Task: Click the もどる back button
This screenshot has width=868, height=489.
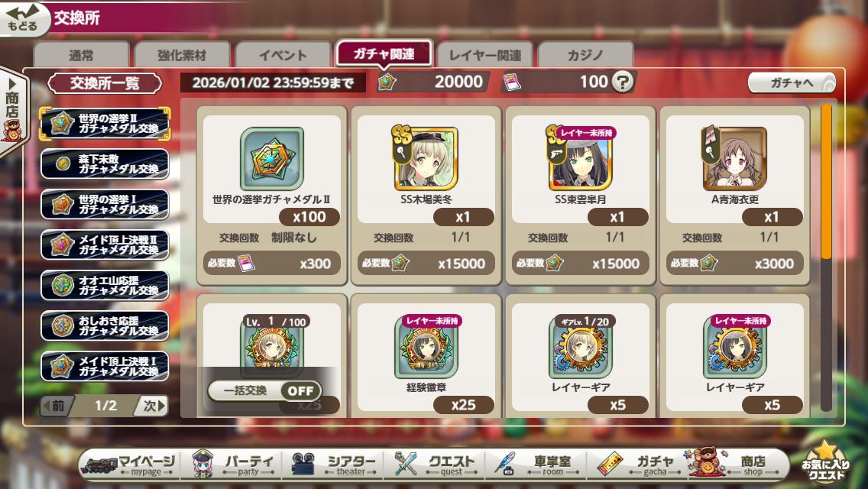Action: (x=22, y=19)
